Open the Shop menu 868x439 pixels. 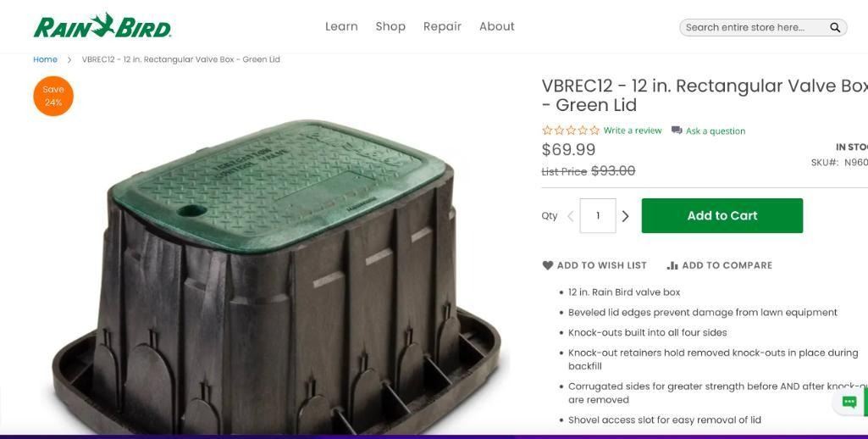pos(390,26)
